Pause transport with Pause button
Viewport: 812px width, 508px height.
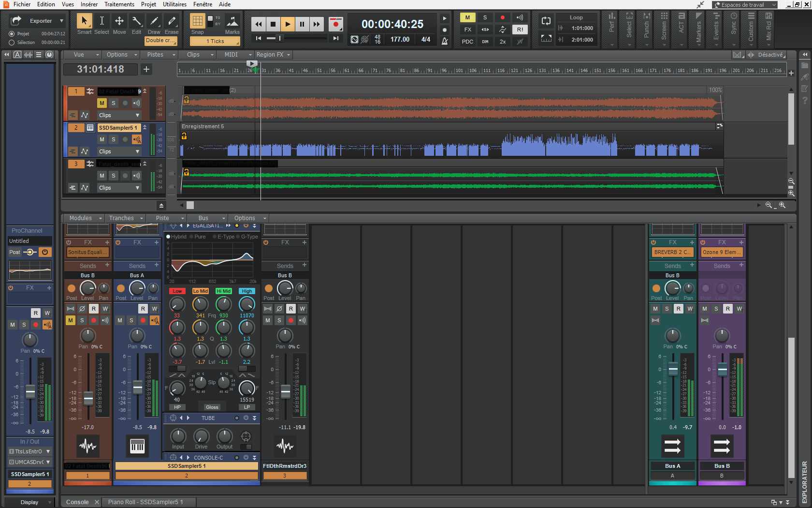point(302,24)
